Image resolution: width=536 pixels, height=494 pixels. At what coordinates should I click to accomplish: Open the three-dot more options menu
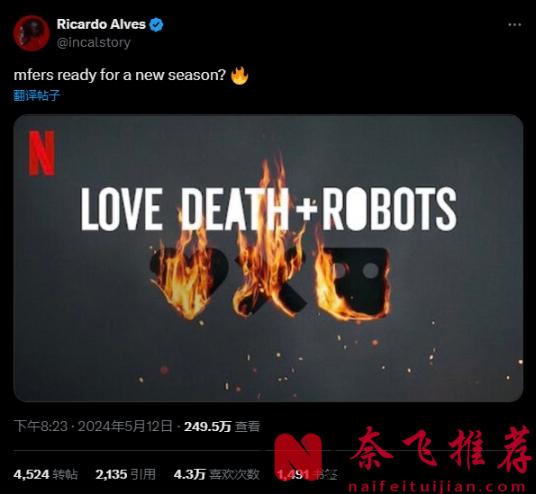pyautogui.click(x=514, y=25)
